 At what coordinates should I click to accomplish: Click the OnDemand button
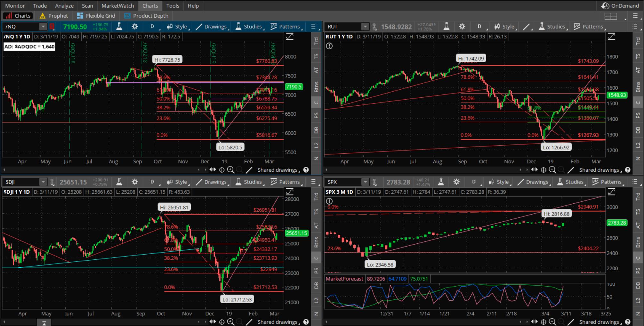click(x=620, y=5)
